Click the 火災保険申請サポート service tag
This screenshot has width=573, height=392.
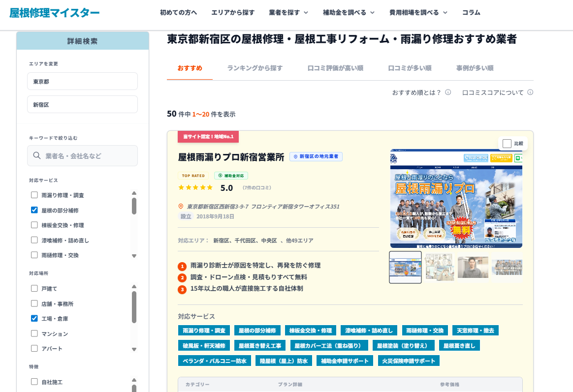[x=409, y=361]
